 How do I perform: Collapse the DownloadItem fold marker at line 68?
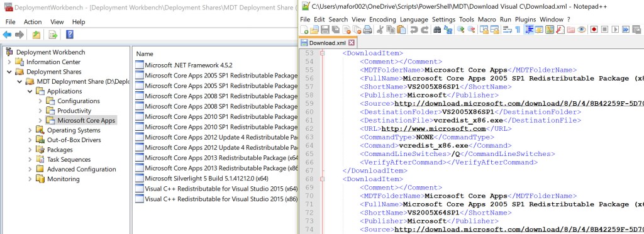[x=323, y=179]
